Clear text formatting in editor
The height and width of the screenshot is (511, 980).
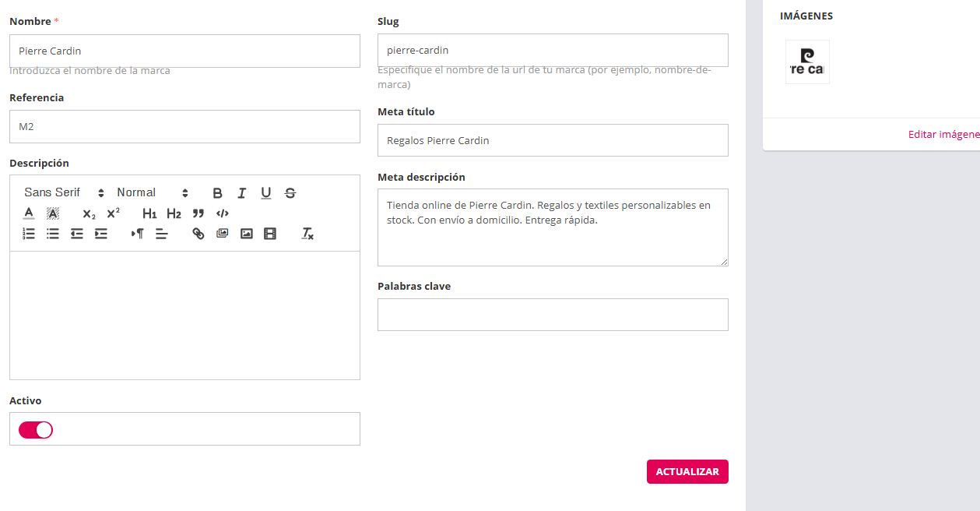pos(307,234)
